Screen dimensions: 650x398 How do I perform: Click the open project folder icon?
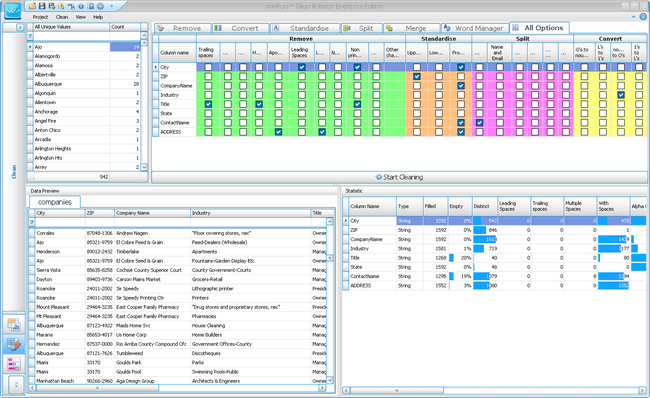pyautogui.click(x=32, y=6)
